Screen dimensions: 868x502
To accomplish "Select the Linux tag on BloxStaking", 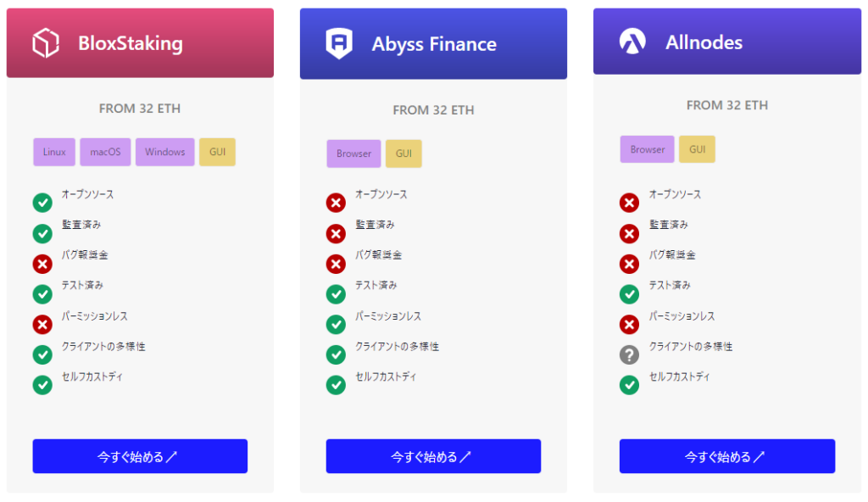I will 54,152.
